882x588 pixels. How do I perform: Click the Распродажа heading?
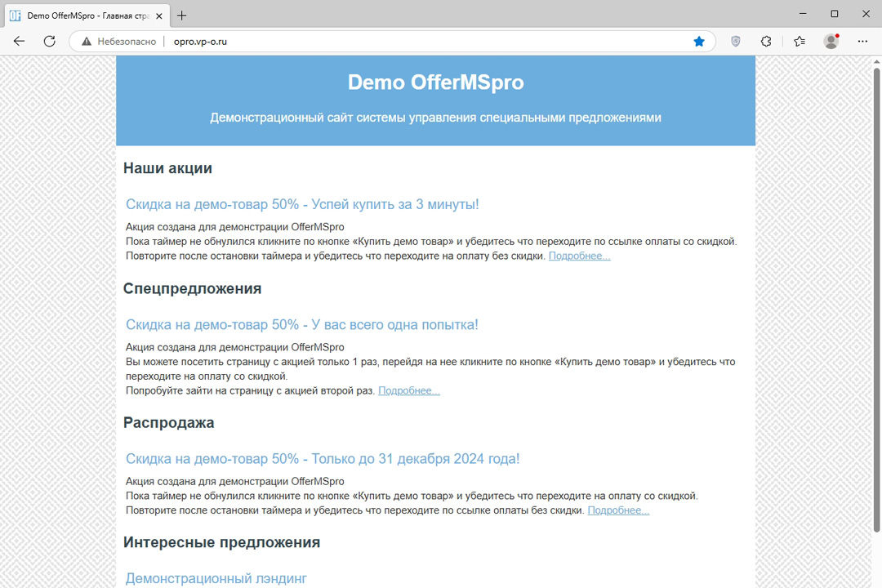[x=169, y=422]
